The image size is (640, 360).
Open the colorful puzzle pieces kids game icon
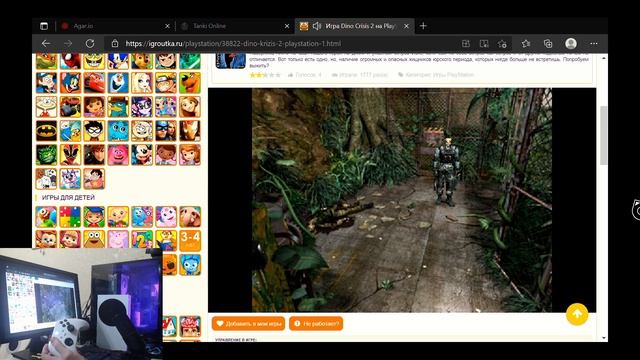[70, 217]
